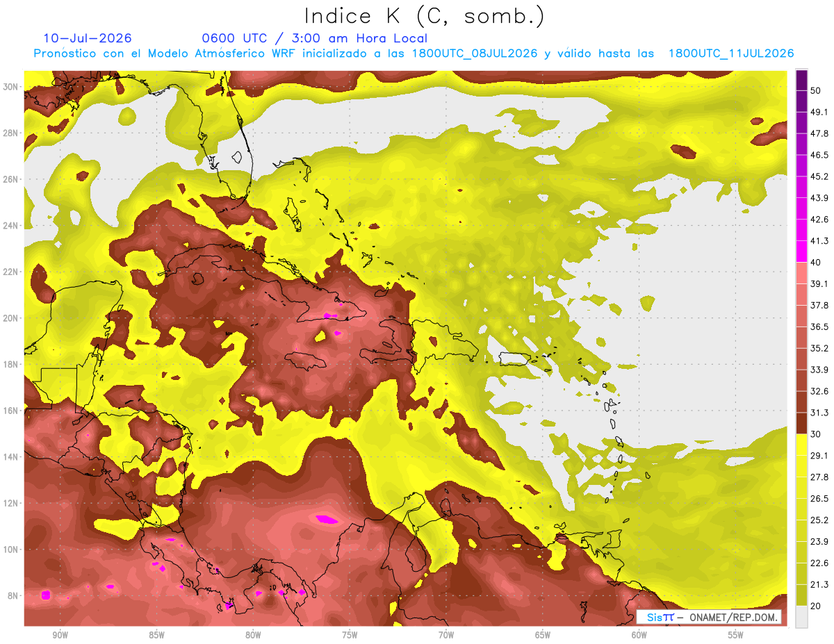Click the color scale value 41.3
Viewport: 834px width, 644px height.
coord(820,241)
